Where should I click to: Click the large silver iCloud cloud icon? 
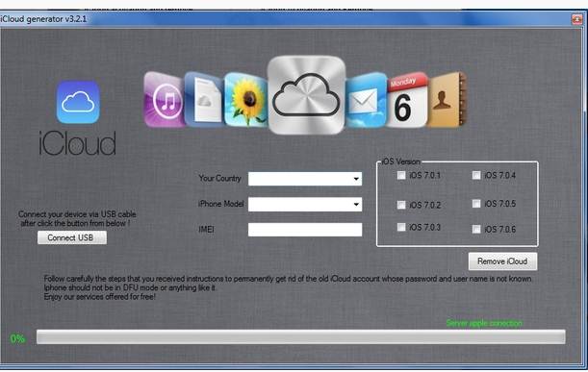(306, 95)
